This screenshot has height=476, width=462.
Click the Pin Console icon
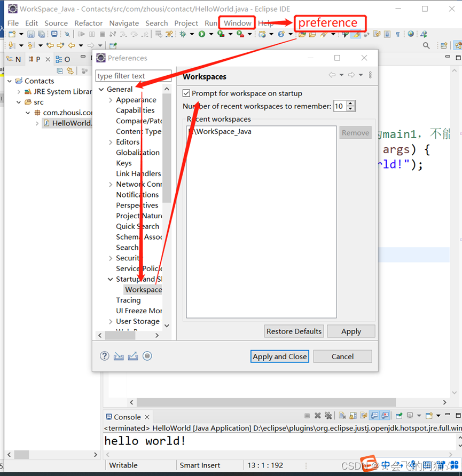click(399, 416)
